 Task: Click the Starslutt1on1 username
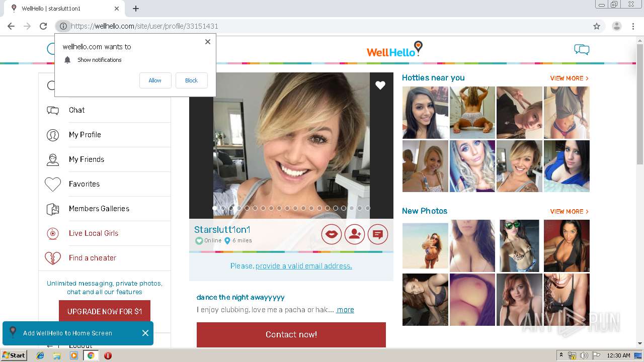coord(222,230)
